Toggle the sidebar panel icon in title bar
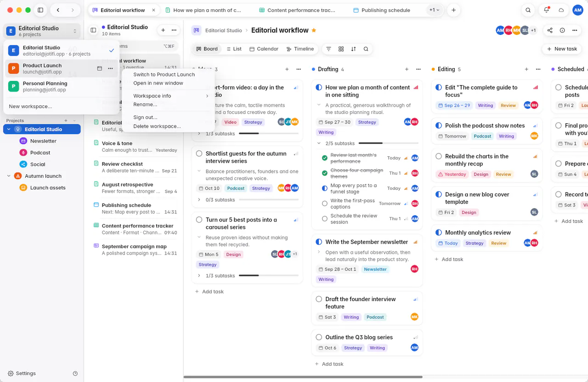This screenshot has width=588, height=382. [x=40, y=10]
